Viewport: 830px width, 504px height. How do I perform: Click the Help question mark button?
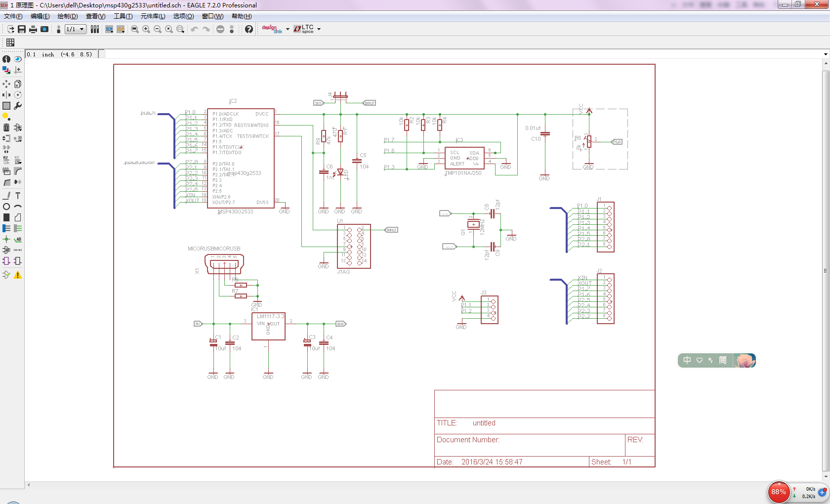click(x=249, y=29)
